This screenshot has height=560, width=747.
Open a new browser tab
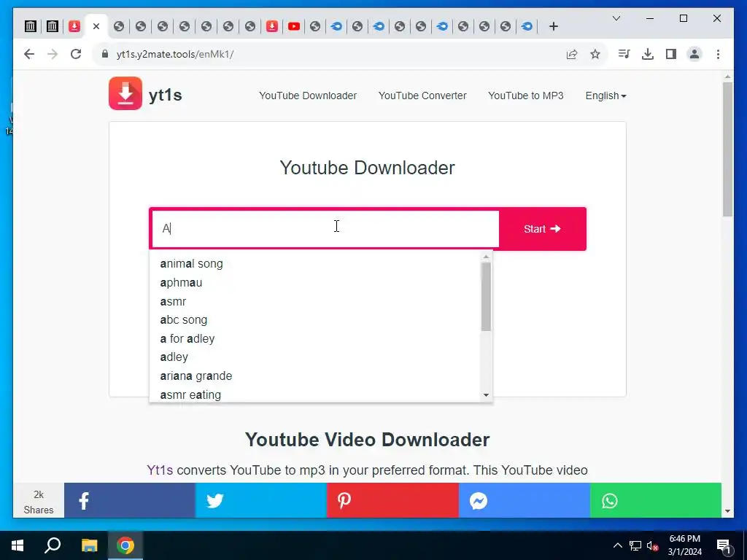pyautogui.click(x=553, y=26)
